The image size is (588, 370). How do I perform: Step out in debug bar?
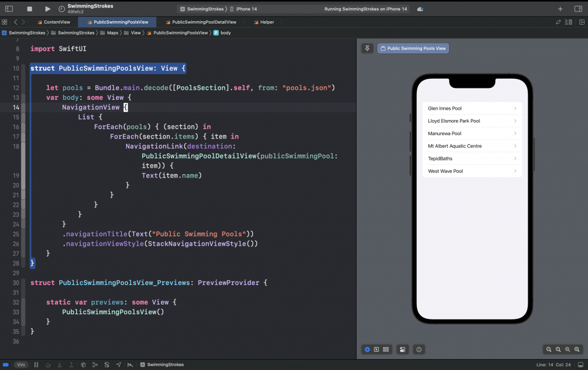point(71,365)
